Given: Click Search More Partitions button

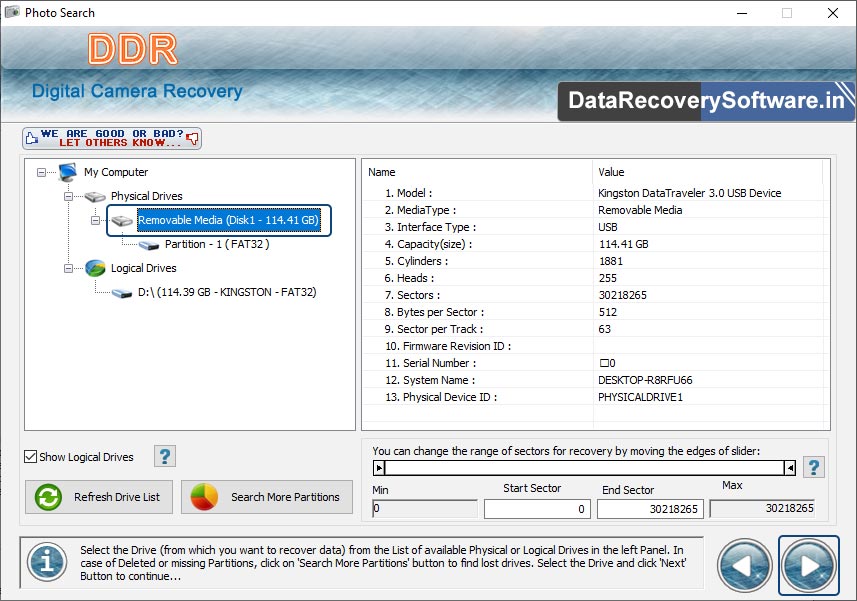Looking at the screenshot, I should pyautogui.click(x=267, y=497).
